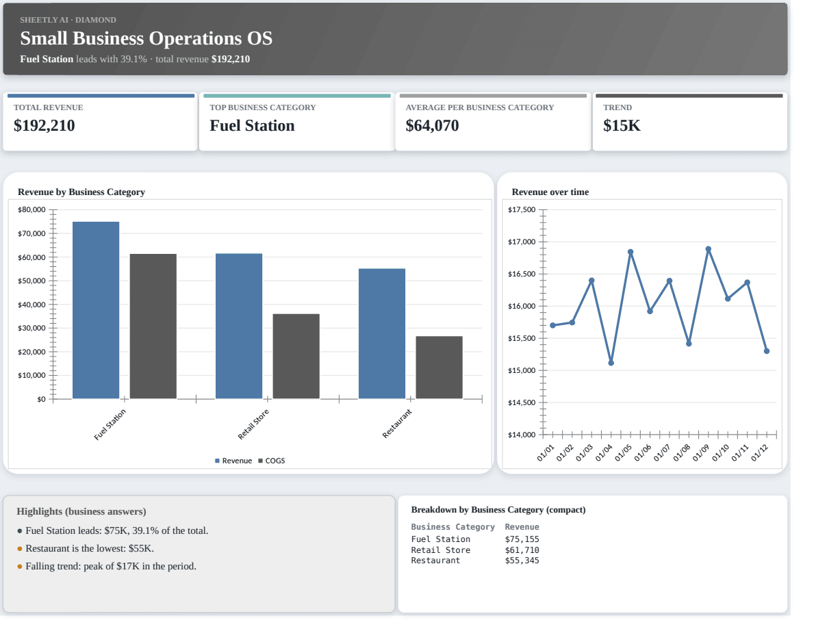840x631 pixels.
Task: Click the Average per Business Category value $64,070
Action: click(x=432, y=126)
